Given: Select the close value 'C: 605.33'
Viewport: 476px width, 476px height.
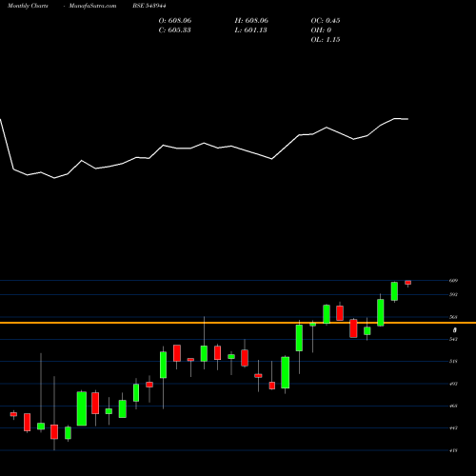Looking at the screenshot, I should (x=175, y=30).
